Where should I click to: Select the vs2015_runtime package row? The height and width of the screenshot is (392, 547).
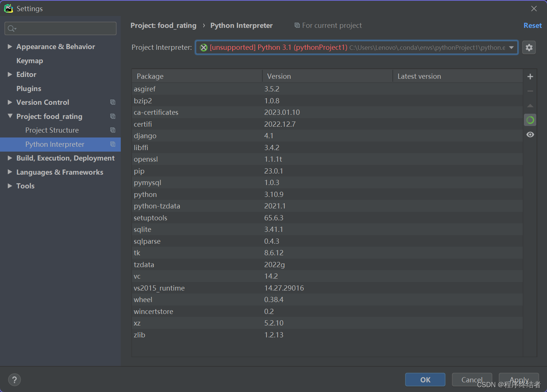(327, 288)
